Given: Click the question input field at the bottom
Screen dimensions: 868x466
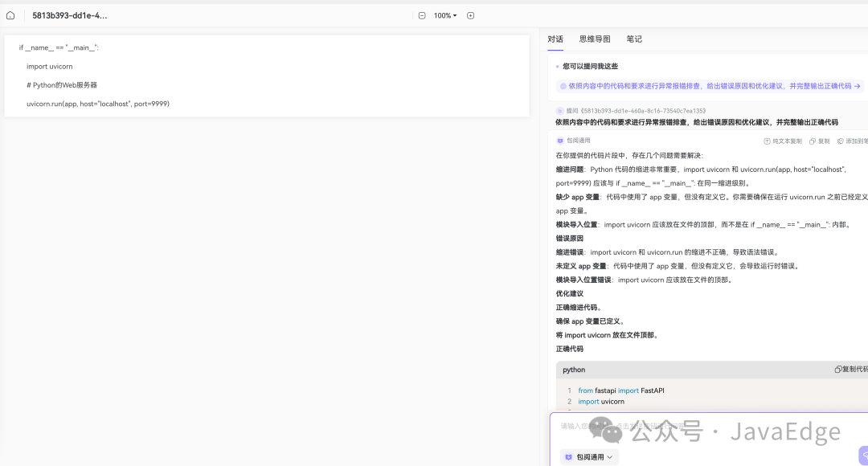Looking at the screenshot, I should (683, 426).
